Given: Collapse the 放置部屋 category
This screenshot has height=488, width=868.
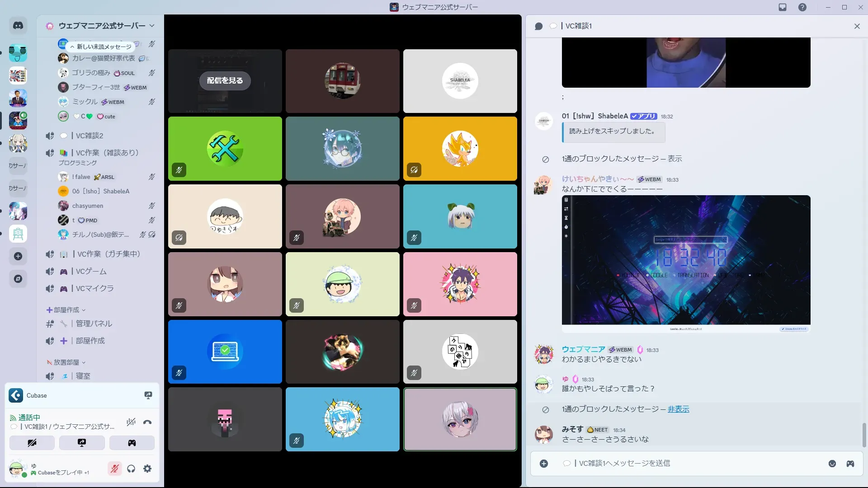Looking at the screenshot, I should 66,362.
